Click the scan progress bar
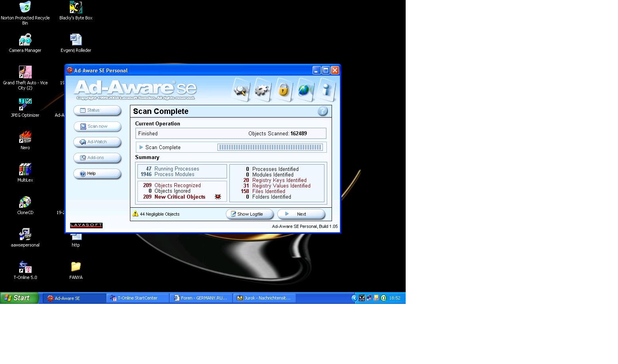This screenshot has width=618, height=364. pos(270,147)
